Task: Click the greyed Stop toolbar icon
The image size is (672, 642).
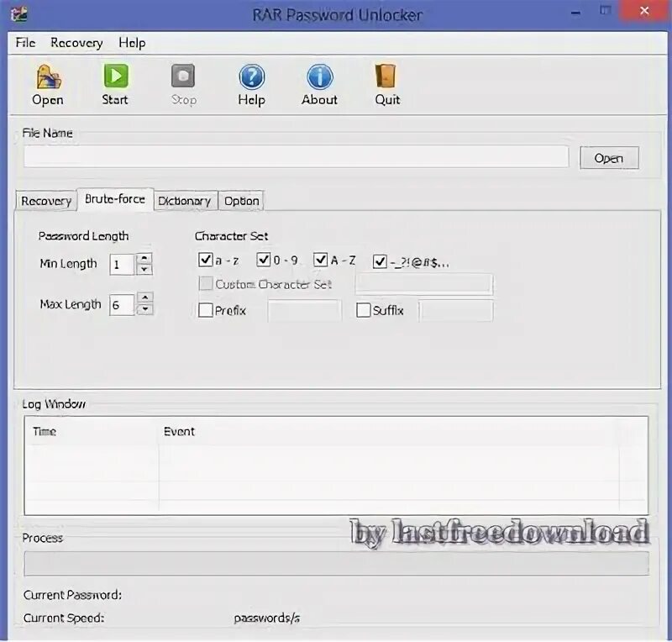Action: [x=183, y=76]
